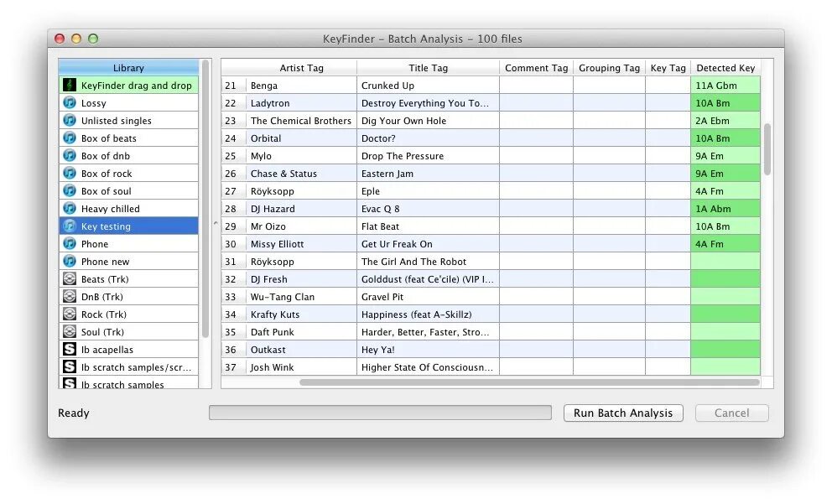Screen dimensions: 832x504
Task: Select the Missy Elliott artist cell
Action: point(301,244)
